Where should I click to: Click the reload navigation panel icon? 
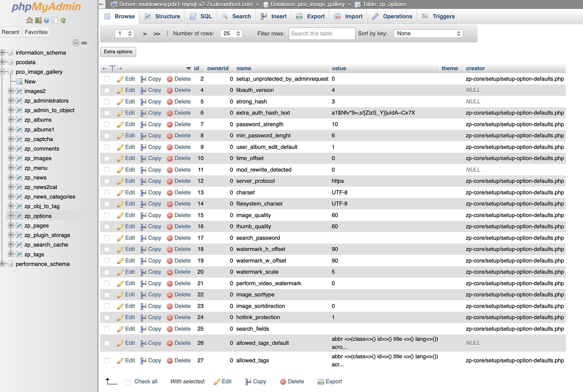pos(63,21)
